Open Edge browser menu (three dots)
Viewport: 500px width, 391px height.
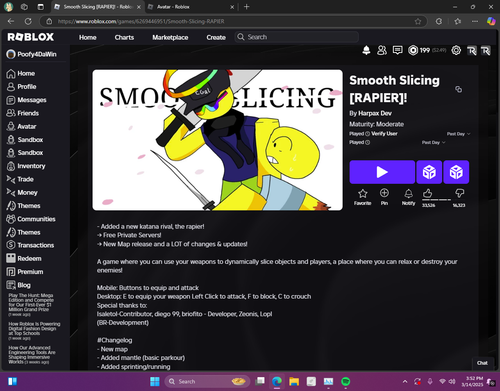point(475,21)
